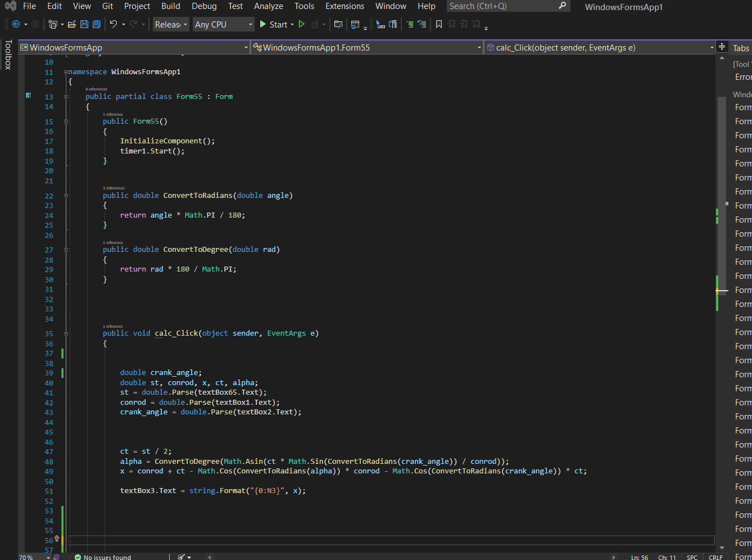Click the Open File folder icon
This screenshot has width=752, height=560.
click(71, 24)
